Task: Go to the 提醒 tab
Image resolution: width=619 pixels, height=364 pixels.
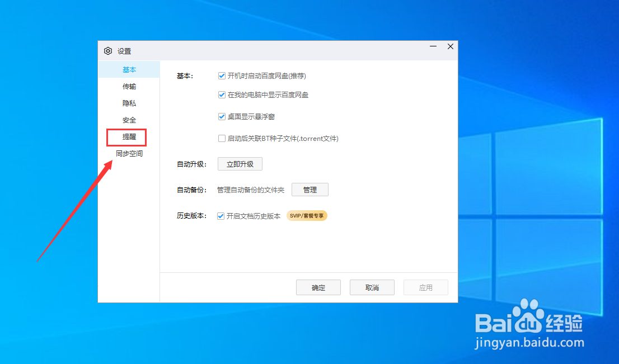Action: point(129,137)
